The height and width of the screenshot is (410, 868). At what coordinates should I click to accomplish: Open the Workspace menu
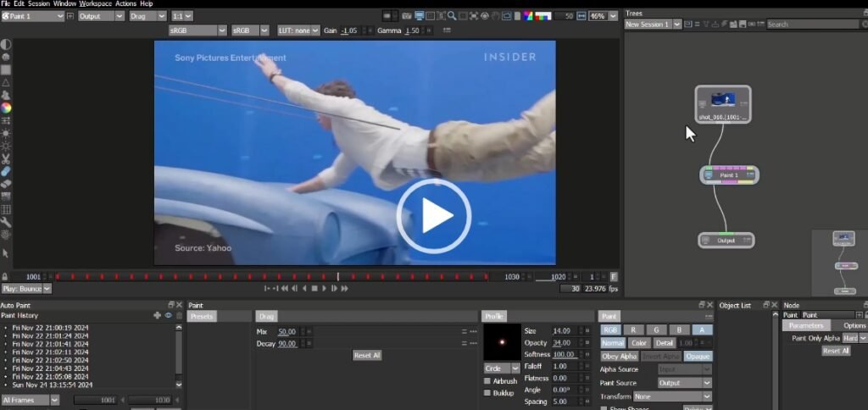95,3
